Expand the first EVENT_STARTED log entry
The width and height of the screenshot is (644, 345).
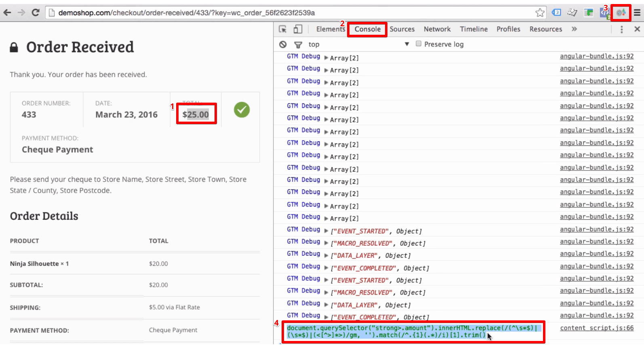[326, 231]
